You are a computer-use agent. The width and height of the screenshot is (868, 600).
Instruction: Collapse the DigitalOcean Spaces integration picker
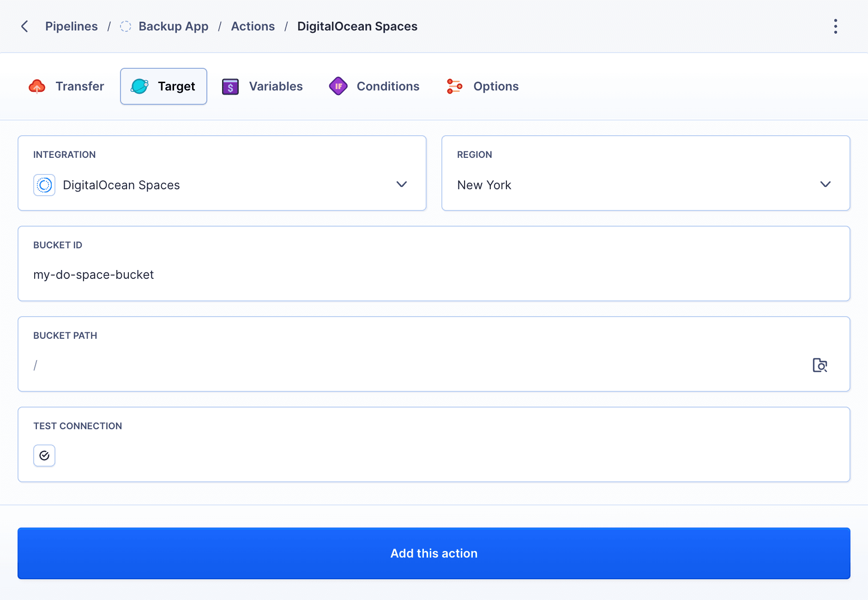click(x=401, y=184)
